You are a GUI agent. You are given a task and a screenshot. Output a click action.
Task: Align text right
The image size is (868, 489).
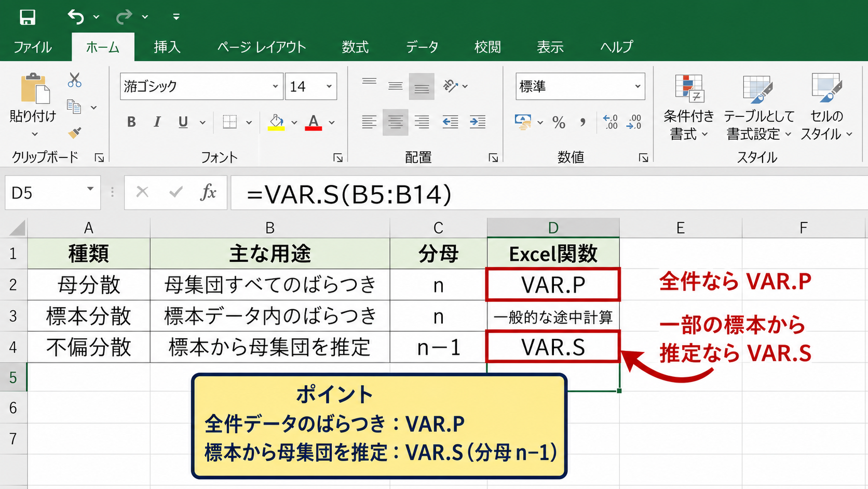click(422, 122)
